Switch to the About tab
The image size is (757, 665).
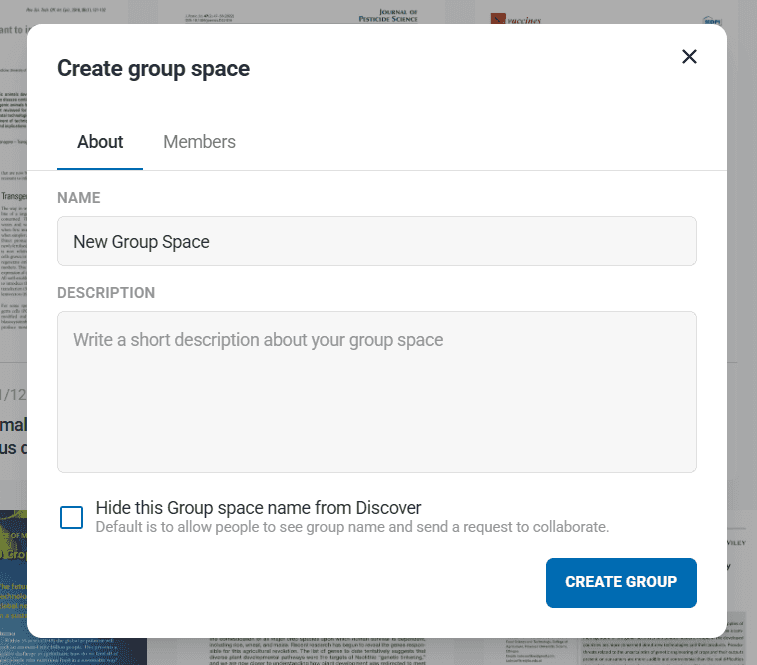(100, 142)
